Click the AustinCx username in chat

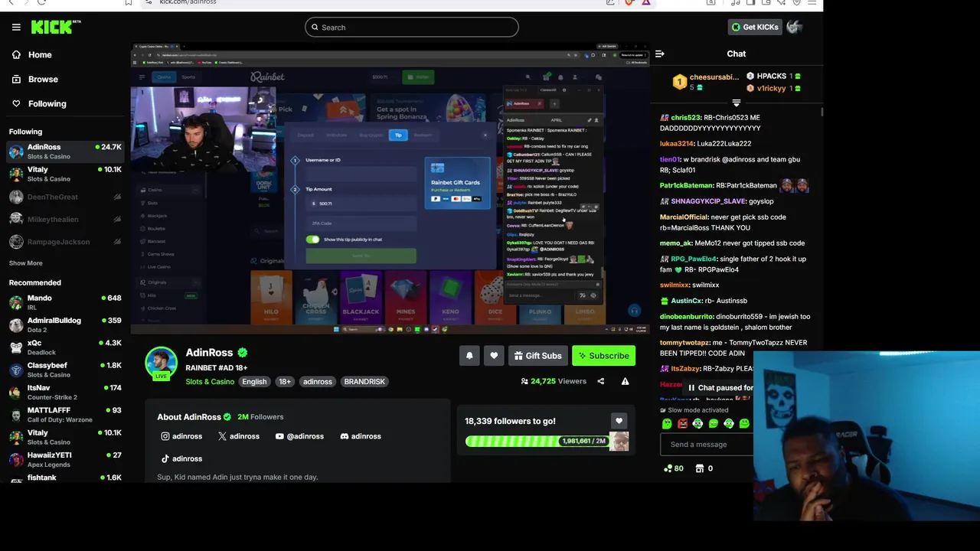(x=686, y=301)
